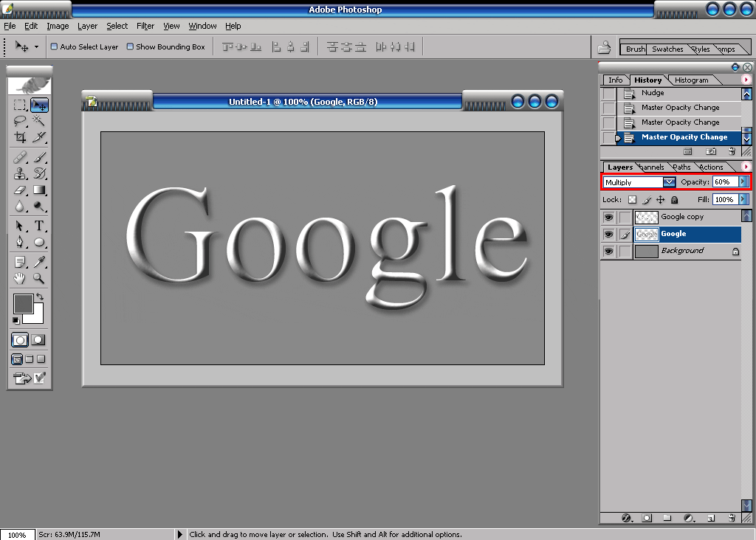Enable Show Bounding Box checkbox
This screenshot has width=756, height=540.
pos(130,46)
